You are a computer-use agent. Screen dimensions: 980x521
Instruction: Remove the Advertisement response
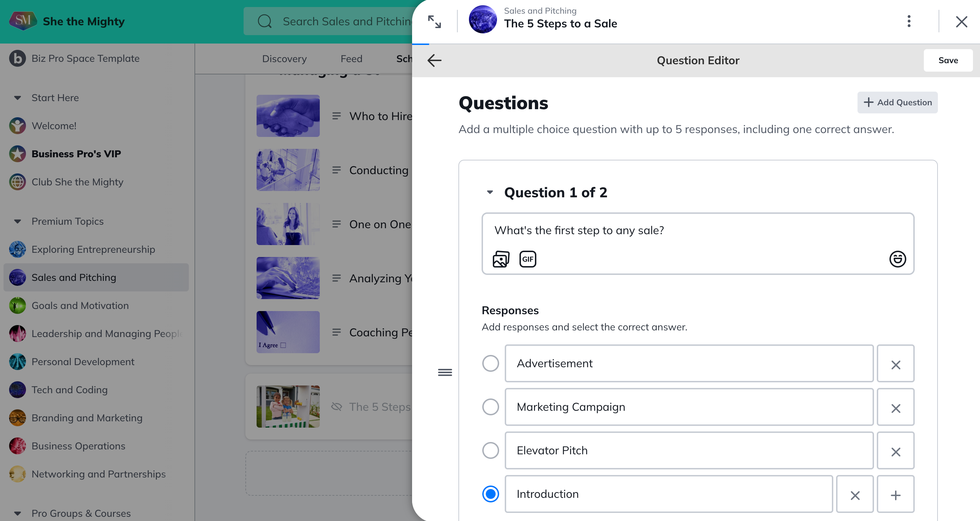895,364
